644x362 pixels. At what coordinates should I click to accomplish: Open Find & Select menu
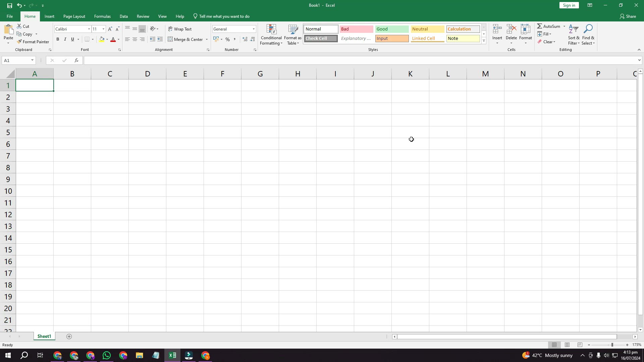tap(588, 35)
